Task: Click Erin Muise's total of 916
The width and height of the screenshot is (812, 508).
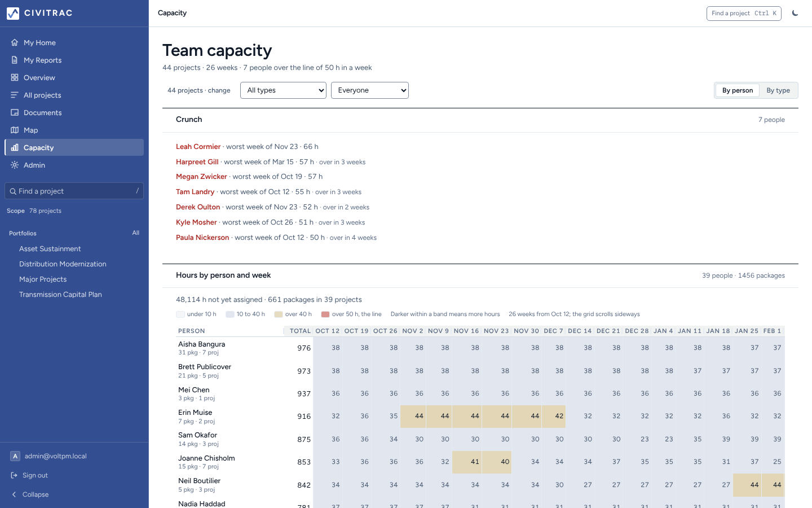Action: pos(304,417)
